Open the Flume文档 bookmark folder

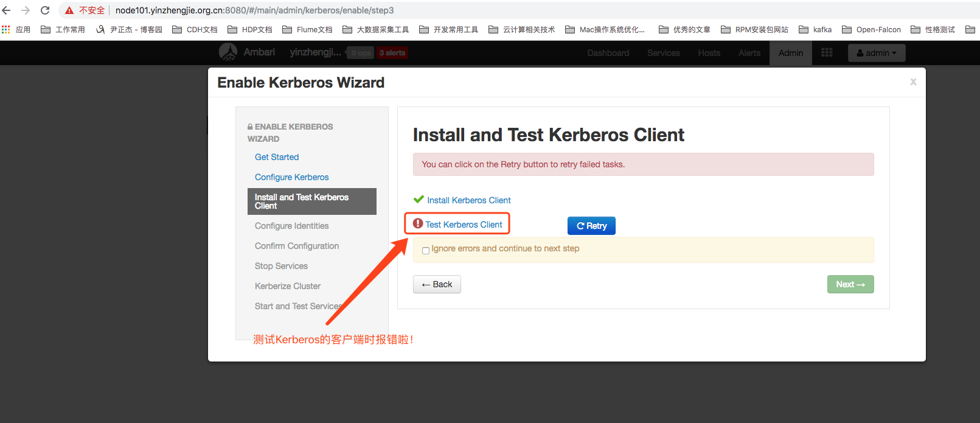pos(307,29)
